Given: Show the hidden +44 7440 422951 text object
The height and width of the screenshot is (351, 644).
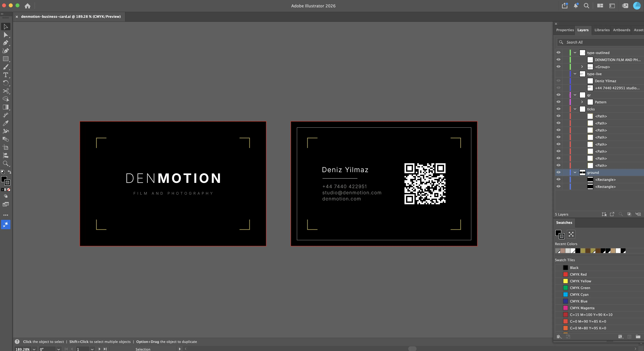Looking at the screenshot, I should (559, 88).
